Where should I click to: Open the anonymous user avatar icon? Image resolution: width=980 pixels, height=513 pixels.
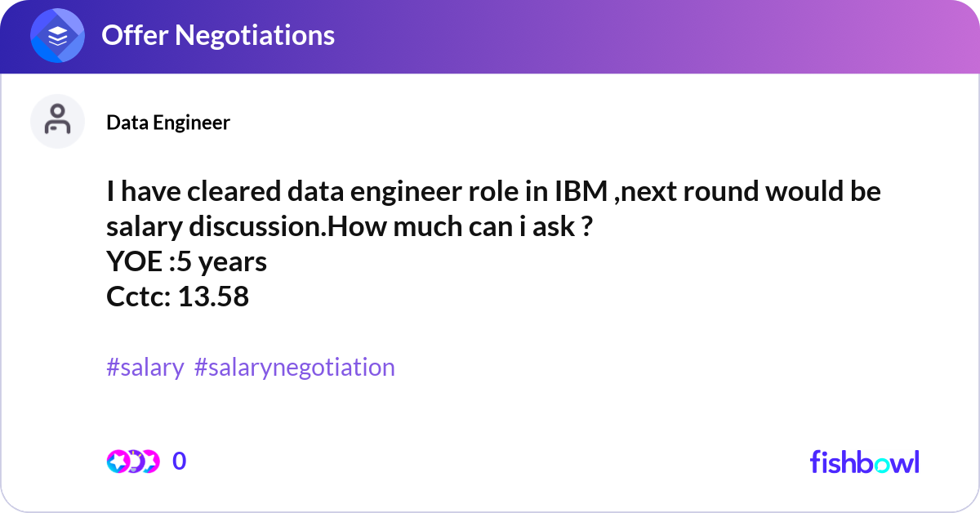click(x=57, y=120)
